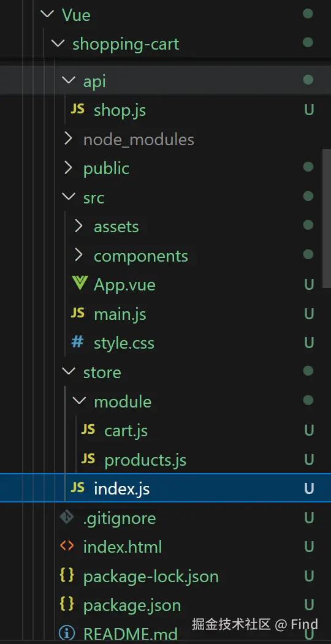Click the info icon beside README.md

[x=67, y=634]
